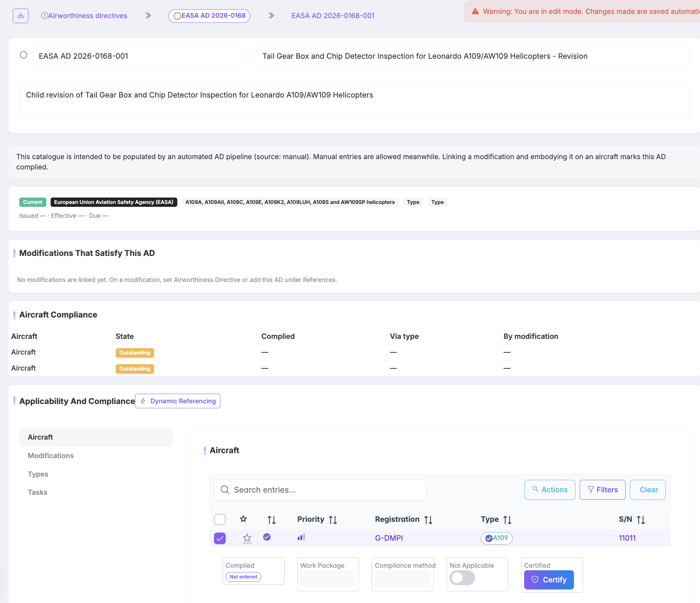Star the G-DMPI aircraft row
Viewport: 700px width, 603px height.
coord(247,538)
